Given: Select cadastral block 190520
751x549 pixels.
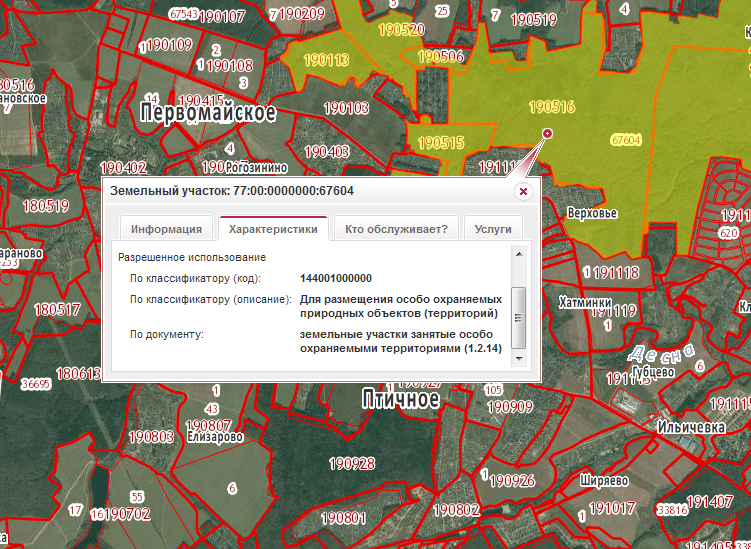Looking at the screenshot, I should (x=401, y=30).
